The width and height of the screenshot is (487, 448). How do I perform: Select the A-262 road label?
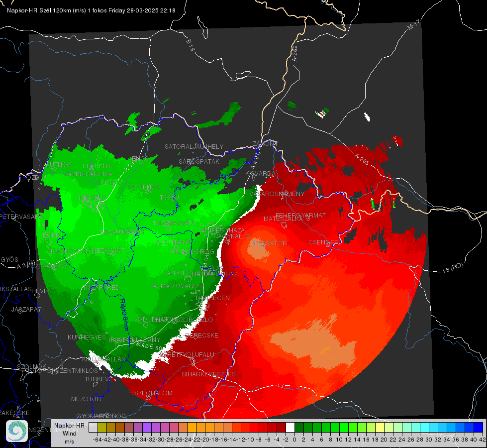(295, 53)
